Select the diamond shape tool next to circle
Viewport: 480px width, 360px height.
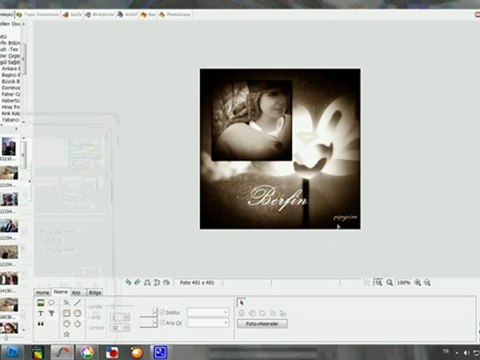[77, 324]
